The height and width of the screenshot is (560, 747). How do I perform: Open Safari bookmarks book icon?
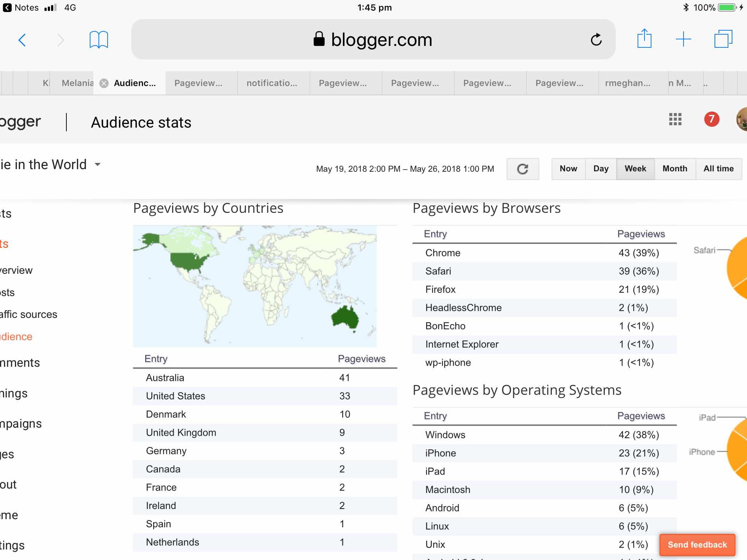pos(98,40)
